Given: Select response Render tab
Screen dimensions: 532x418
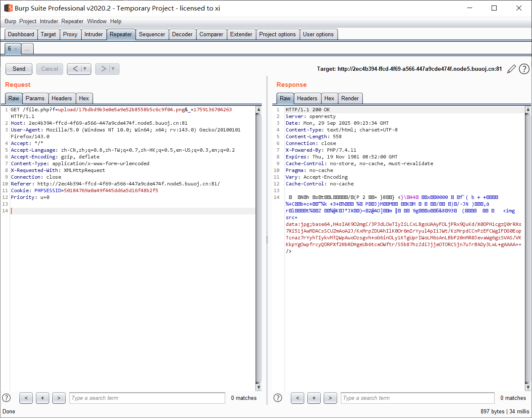Looking at the screenshot, I should pos(350,99).
